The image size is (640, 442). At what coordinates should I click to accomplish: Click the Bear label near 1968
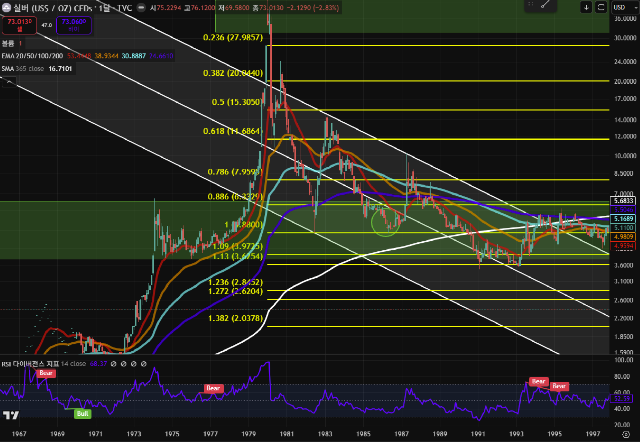click(x=46, y=373)
